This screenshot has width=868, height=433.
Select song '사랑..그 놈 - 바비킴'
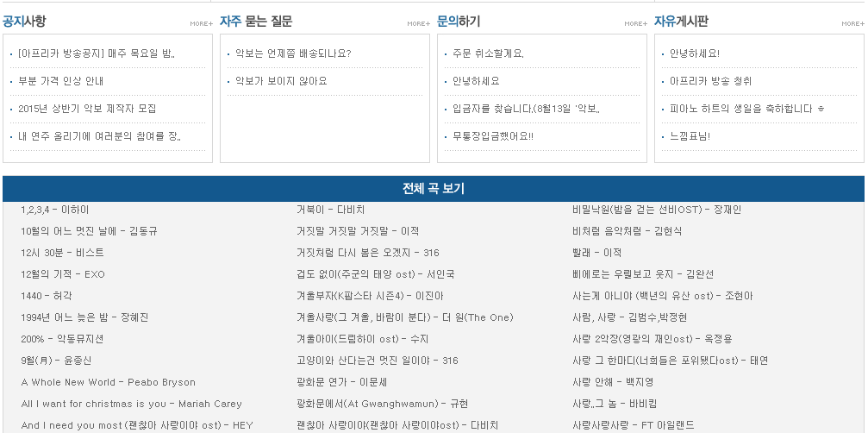[x=615, y=405]
